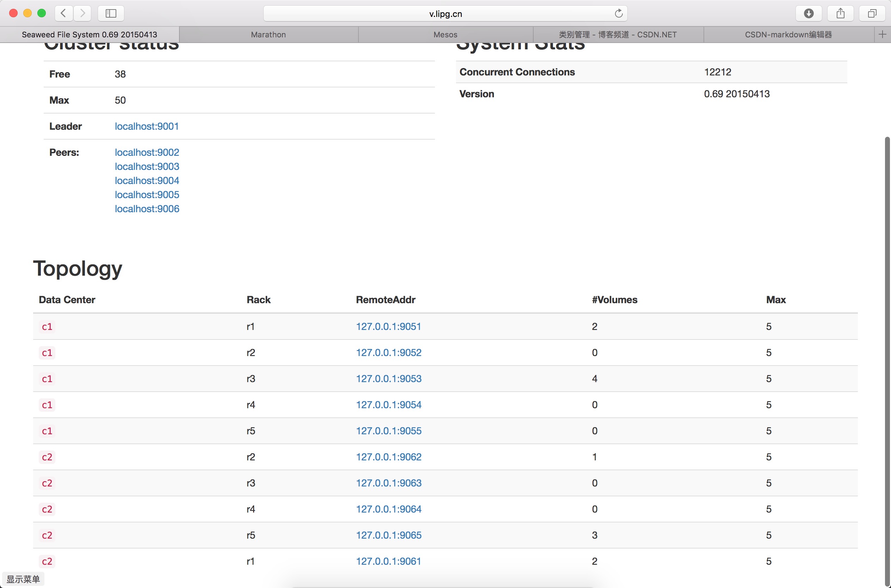Select the Concurrent Connections value 12212
Viewport: 891px width, 588px height.
(718, 72)
